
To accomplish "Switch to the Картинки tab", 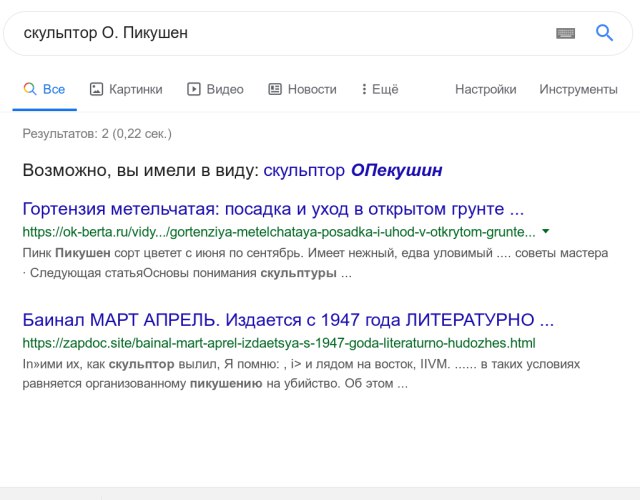I will (135, 89).
